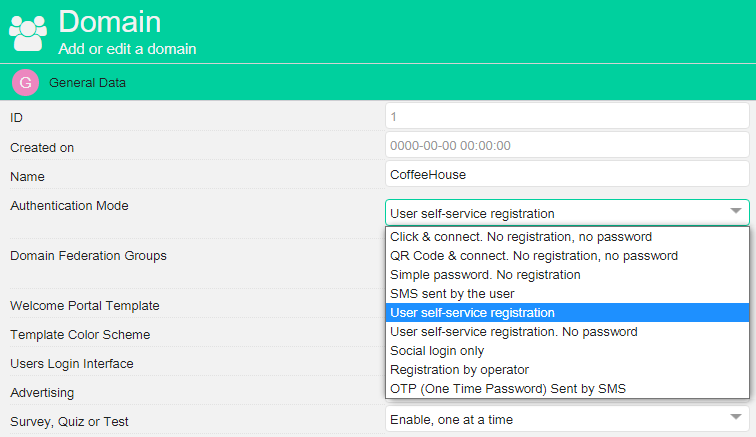The image size is (756, 437).
Task: Expand the Authentication Mode dropdown arrow
Action: pyautogui.click(x=737, y=211)
